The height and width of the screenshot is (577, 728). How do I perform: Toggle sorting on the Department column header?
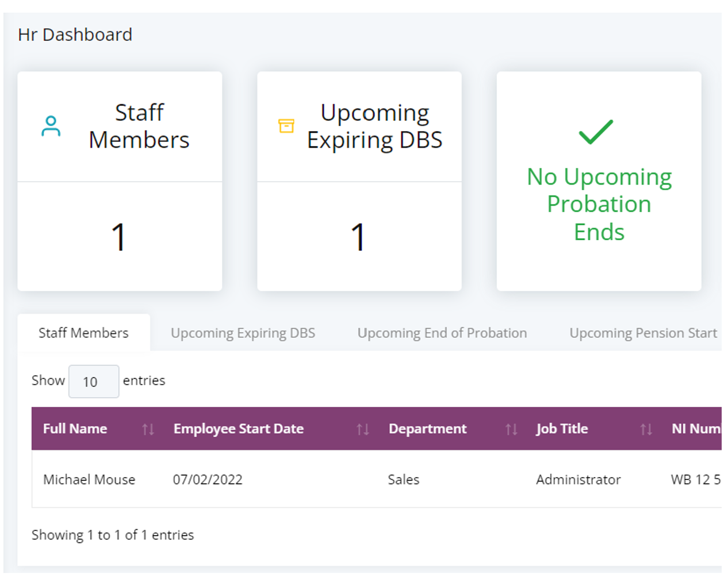coord(428,429)
